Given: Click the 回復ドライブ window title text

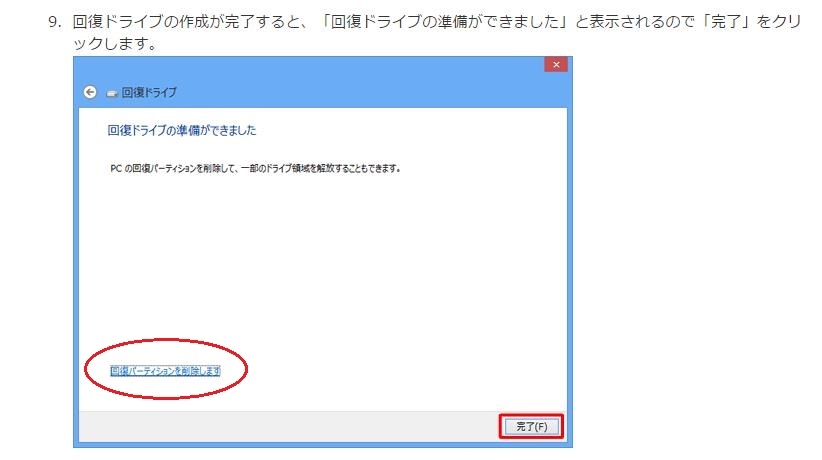Looking at the screenshot, I should tap(149, 92).
